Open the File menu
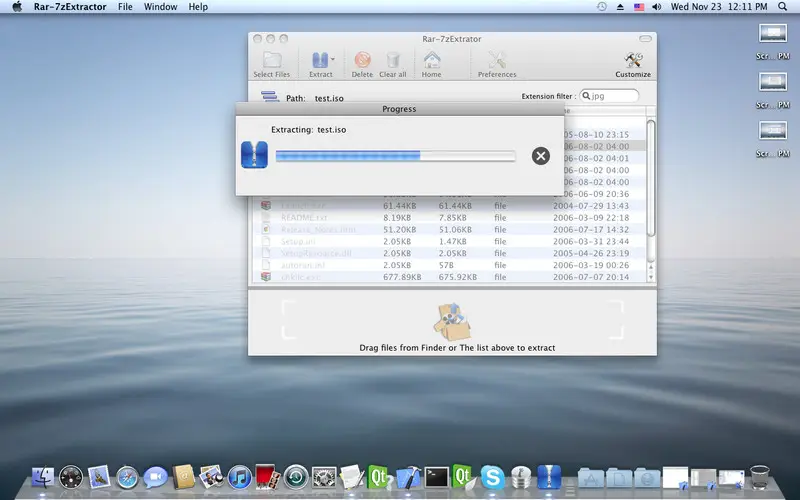The height and width of the screenshot is (500, 800). 125,7
